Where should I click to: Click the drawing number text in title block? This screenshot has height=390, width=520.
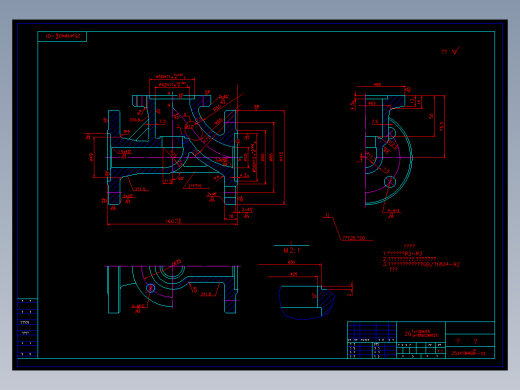pyautogui.click(x=468, y=353)
